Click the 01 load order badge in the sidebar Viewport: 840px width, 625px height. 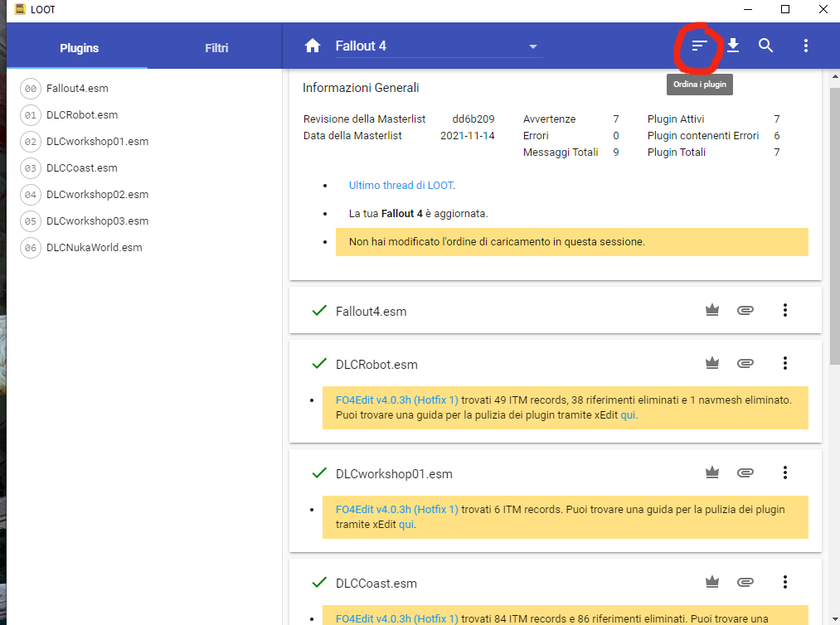(x=31, y=115)
